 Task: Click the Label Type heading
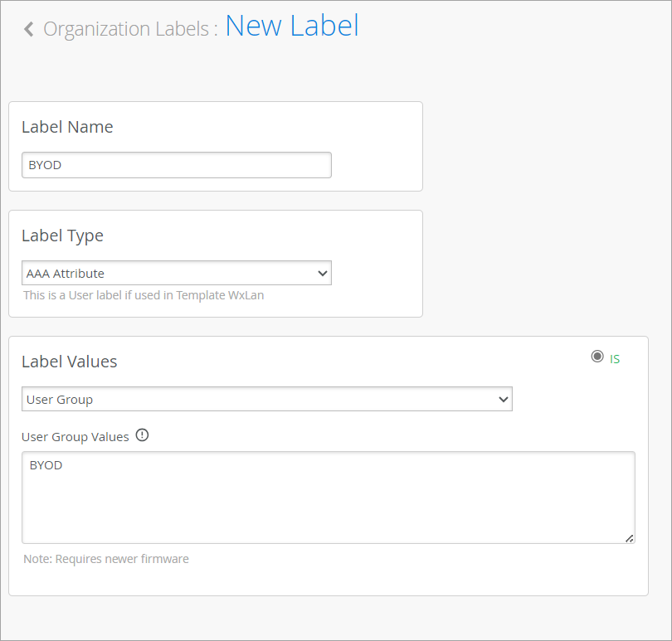tap(62, 236)
